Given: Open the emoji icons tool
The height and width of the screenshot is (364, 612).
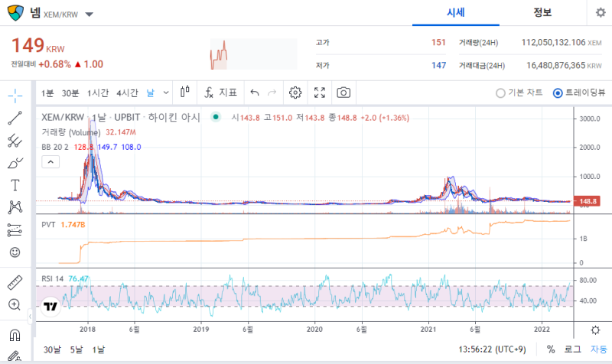Looking at the screenshot, I should [x=15, y=252].
